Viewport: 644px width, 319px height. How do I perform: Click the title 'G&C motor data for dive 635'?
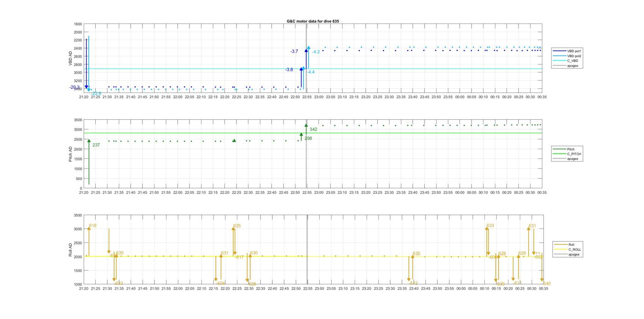point(313,21)
